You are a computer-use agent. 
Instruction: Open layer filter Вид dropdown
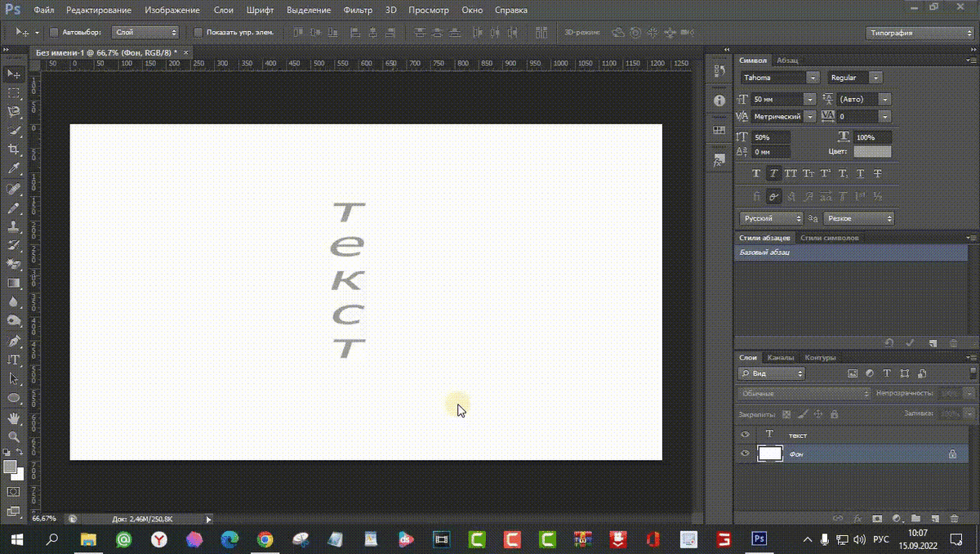[x=772, y=373]
